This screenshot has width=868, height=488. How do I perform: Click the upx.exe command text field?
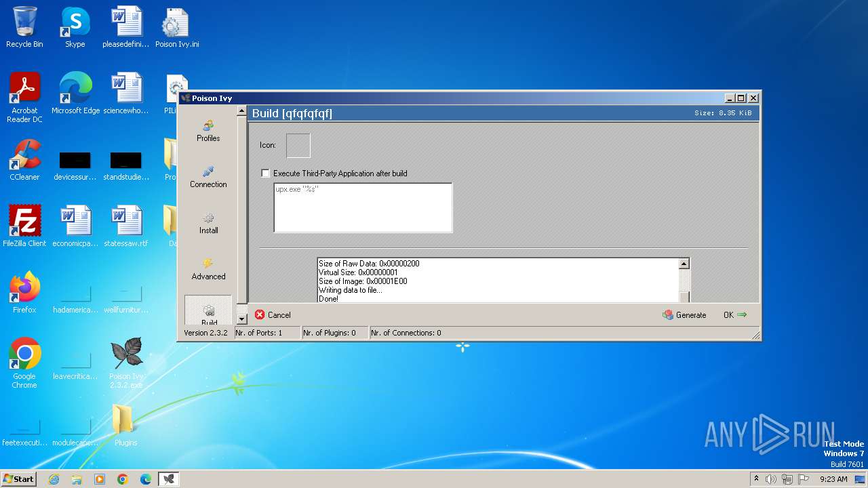pos(363,207)
